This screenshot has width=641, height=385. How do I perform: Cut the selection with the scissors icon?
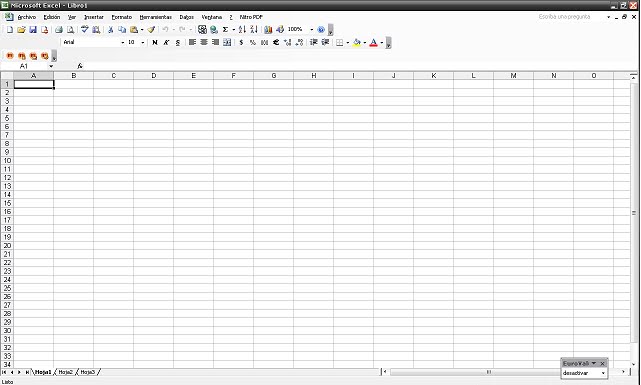pyautogui.click(x=110, y=29)
